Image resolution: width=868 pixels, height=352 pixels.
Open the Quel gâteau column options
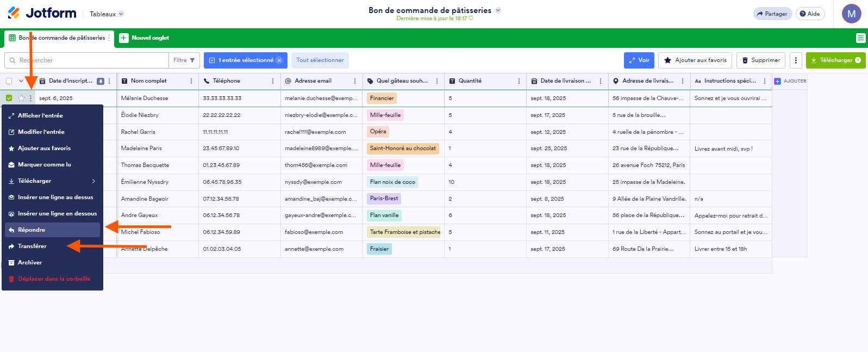[437, 81]
